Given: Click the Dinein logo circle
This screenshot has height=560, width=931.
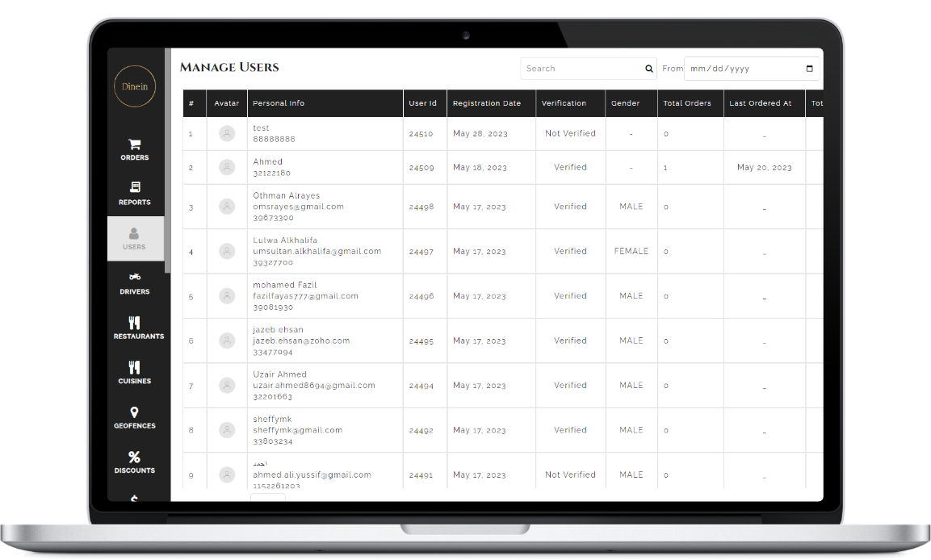Looking at the screenshot, I should coord(135,86).
